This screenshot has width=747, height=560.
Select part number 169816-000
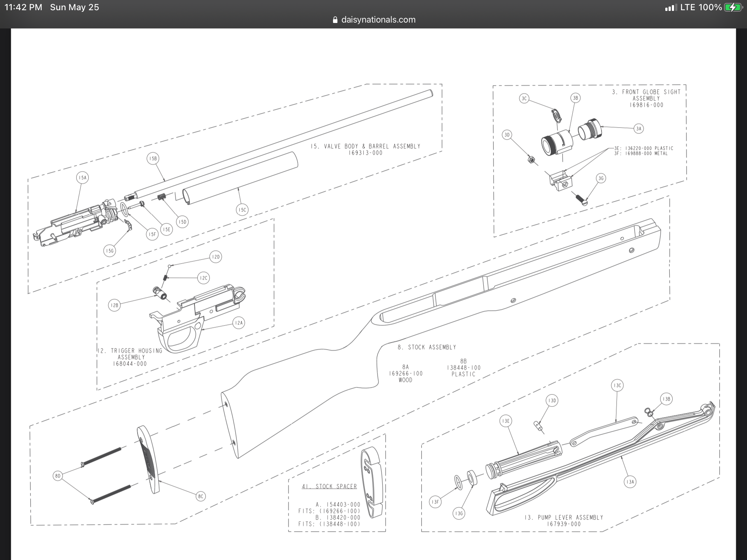646,105
